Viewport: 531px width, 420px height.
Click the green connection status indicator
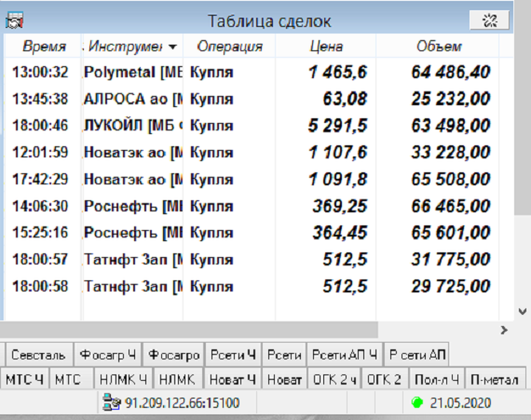416,402
